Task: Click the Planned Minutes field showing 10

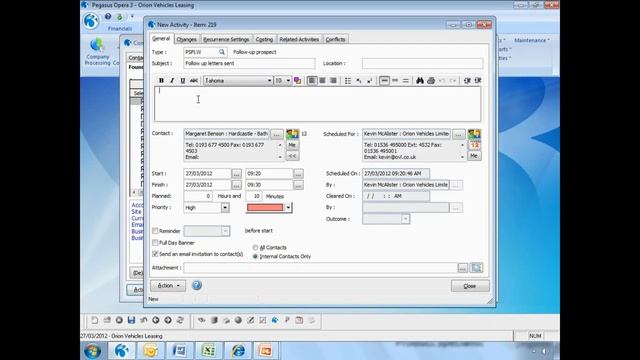Action: coord(254,196)
